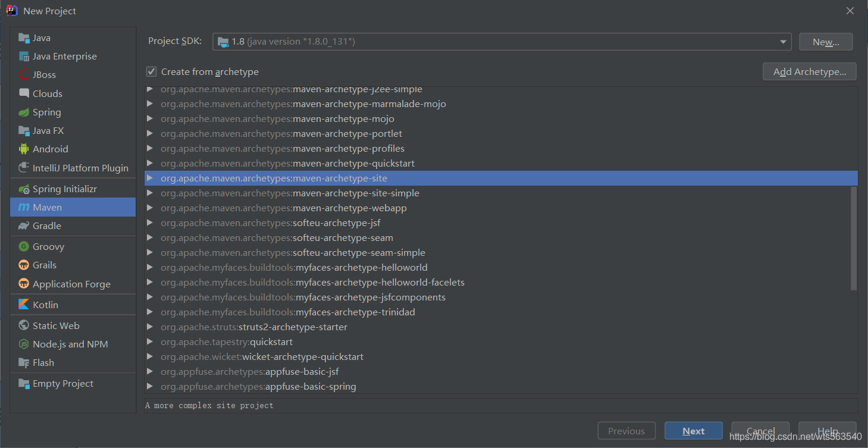Expand the appfuse-basic-spring node
The width and height of the screenshot is (868, 448).
point(150,387)
